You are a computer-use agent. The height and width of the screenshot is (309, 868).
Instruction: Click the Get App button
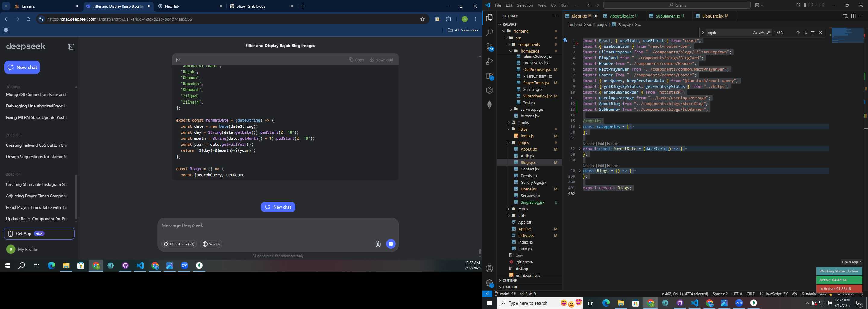[39, 234]
